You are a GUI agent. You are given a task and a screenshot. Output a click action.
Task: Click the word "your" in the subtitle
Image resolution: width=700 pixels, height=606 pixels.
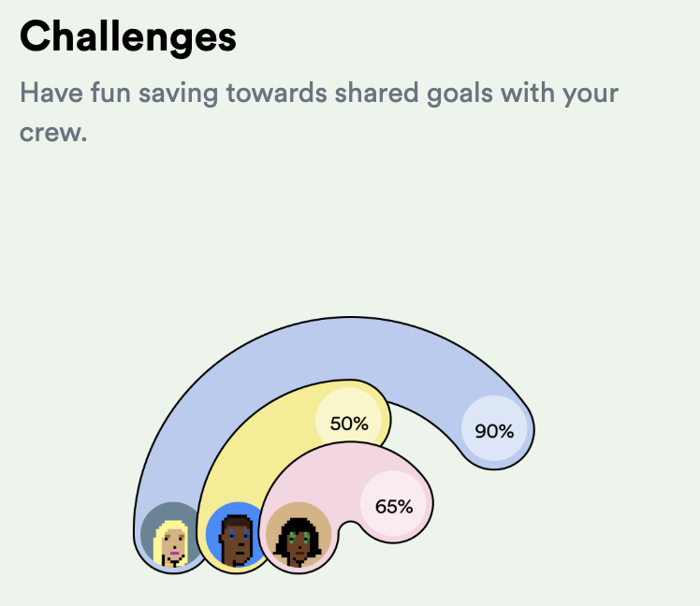coord(591,94)
